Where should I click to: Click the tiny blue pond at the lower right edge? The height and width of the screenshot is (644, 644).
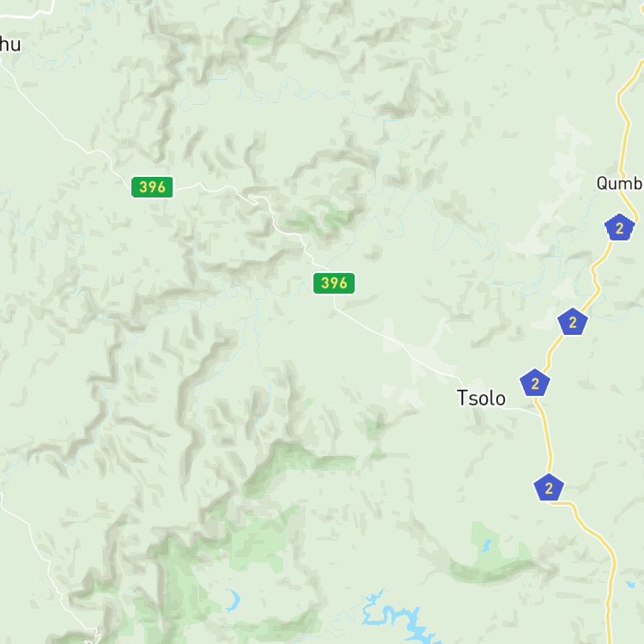click(630, 584)
